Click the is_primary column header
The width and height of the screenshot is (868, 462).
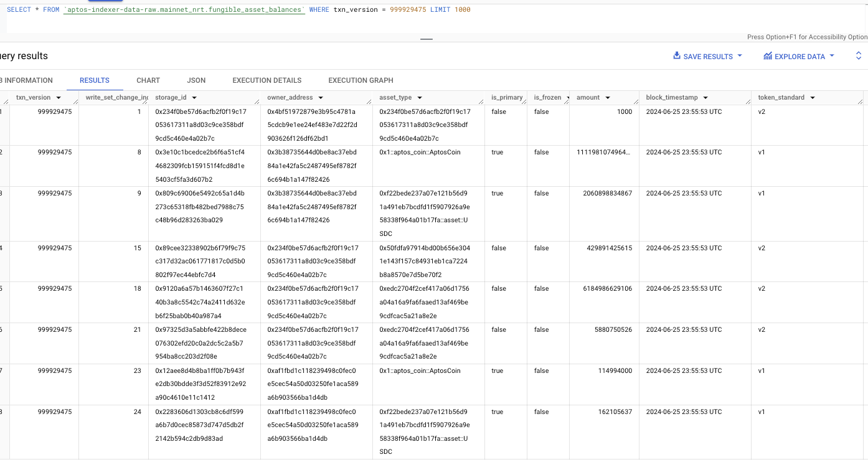pyautogui.click(x=507, y=98)
